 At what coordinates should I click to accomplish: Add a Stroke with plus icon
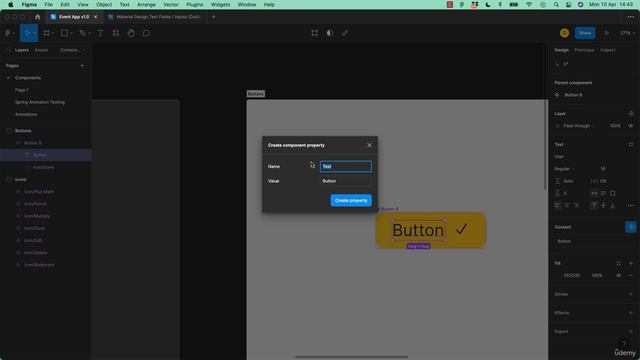pyautogui.click(x=631, y=294)
